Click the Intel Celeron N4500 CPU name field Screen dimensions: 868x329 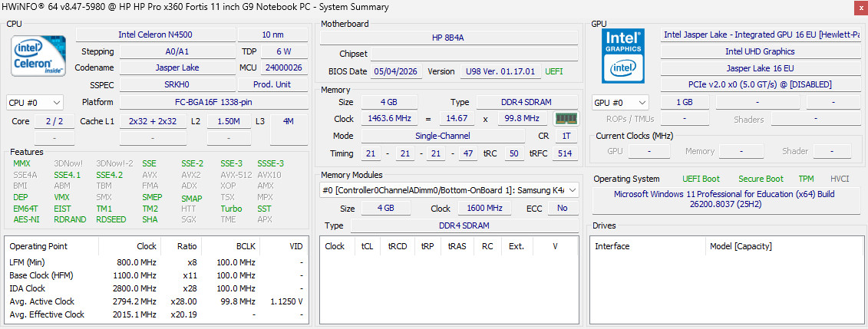pyautogui.click(x=155, y=35)
